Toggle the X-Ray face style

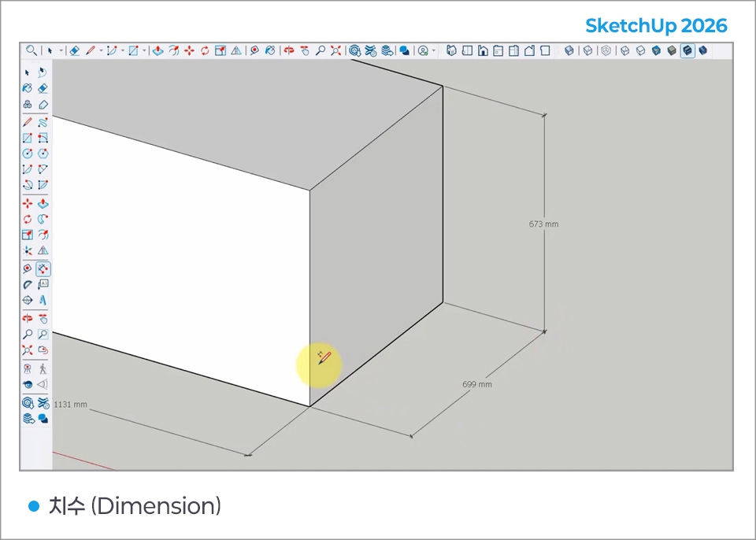point(569,50)
